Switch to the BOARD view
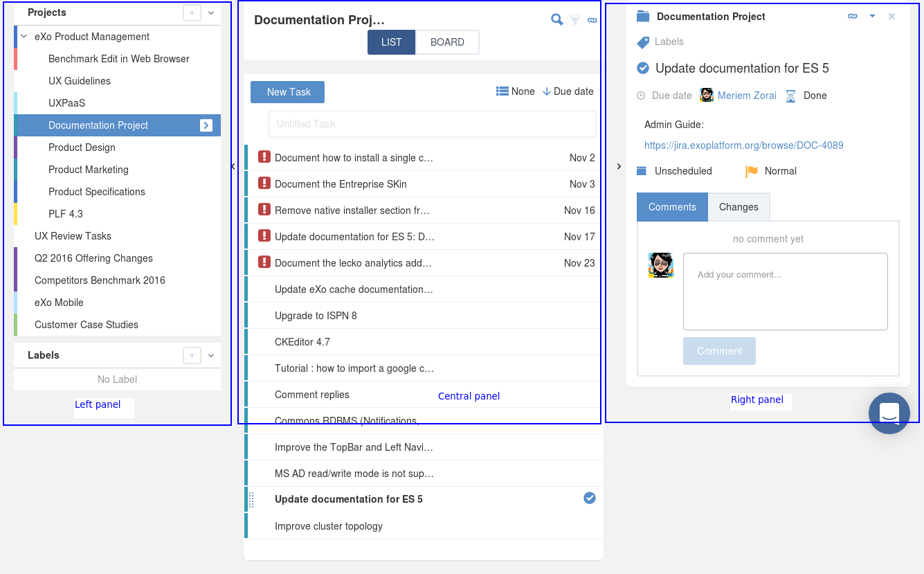924x574 pixels. point(447,42)
